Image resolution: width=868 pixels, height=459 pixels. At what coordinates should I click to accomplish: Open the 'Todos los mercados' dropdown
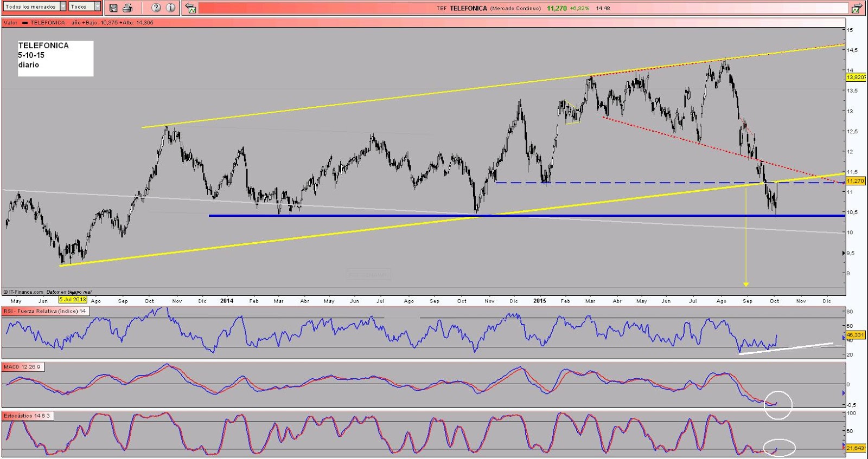click(35, 7)
